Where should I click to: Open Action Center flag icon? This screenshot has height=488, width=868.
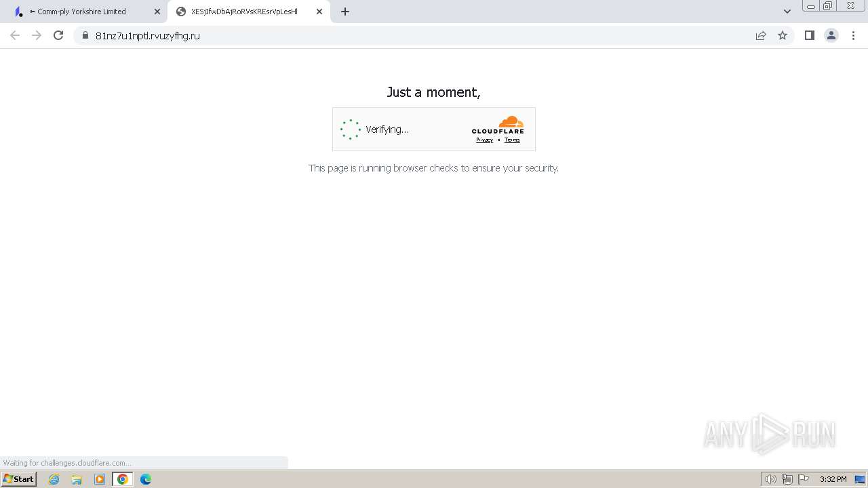tap(804, 479)
